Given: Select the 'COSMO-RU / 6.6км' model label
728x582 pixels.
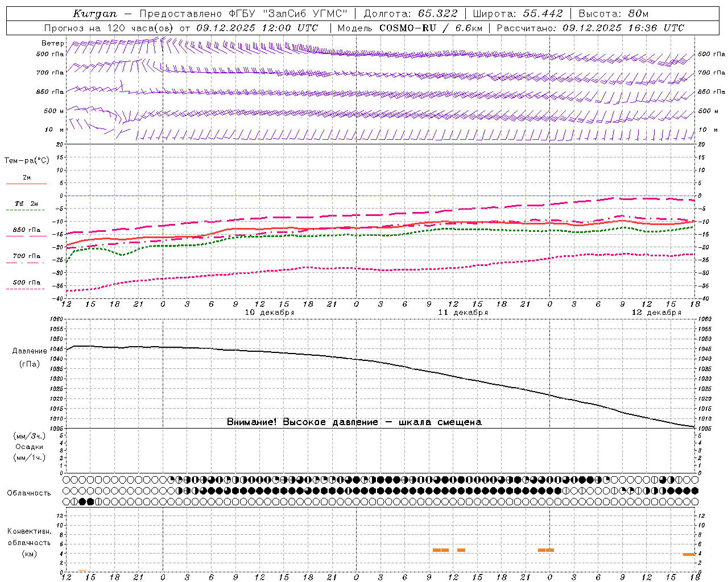Looking at the screenshot, I should click(x=432, y=28).
